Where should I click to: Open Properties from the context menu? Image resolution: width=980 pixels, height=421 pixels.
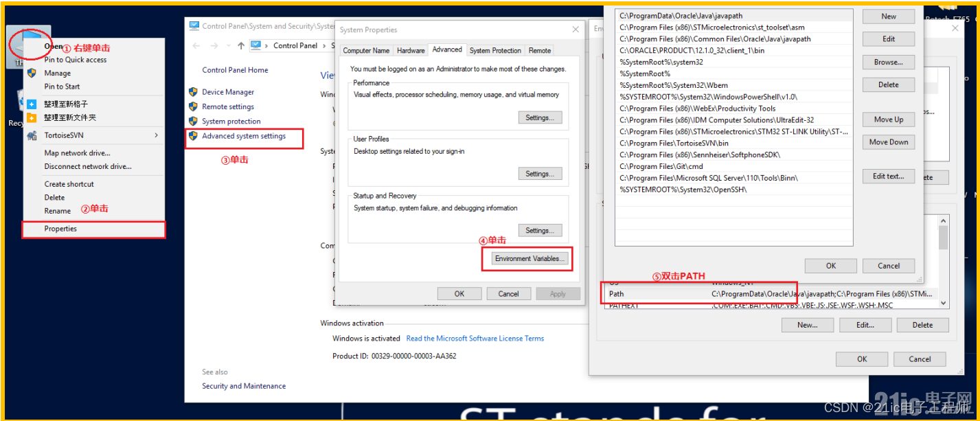(x=93, y=229)
